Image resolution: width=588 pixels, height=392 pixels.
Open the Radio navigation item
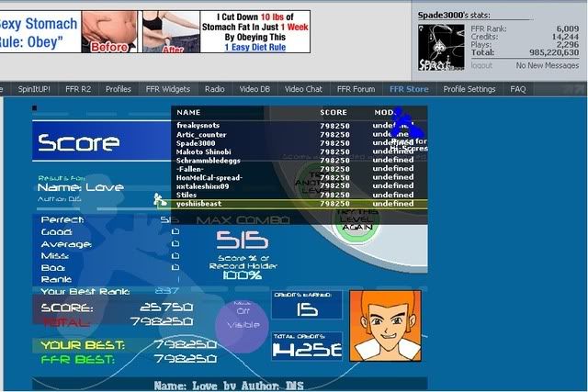point(214,89)
